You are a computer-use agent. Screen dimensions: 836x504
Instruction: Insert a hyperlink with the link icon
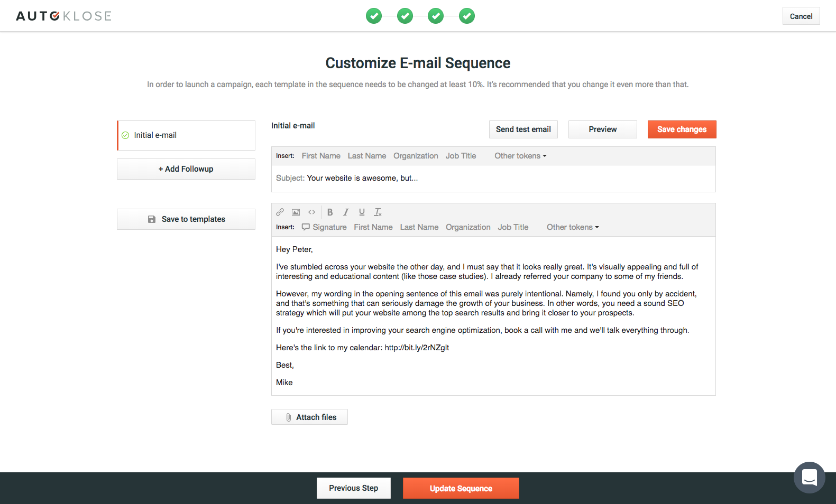[280, 212]
